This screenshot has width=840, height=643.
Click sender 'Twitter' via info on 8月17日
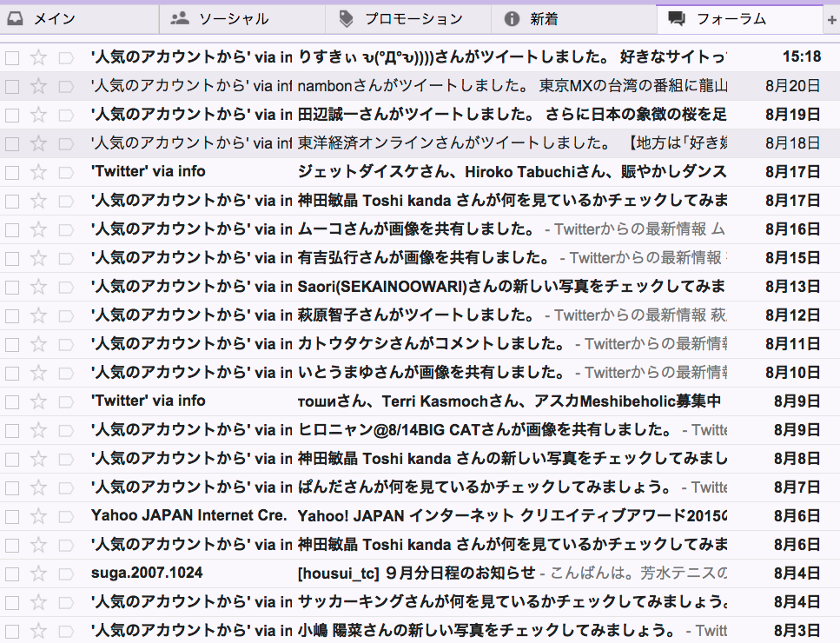point(149,171)
